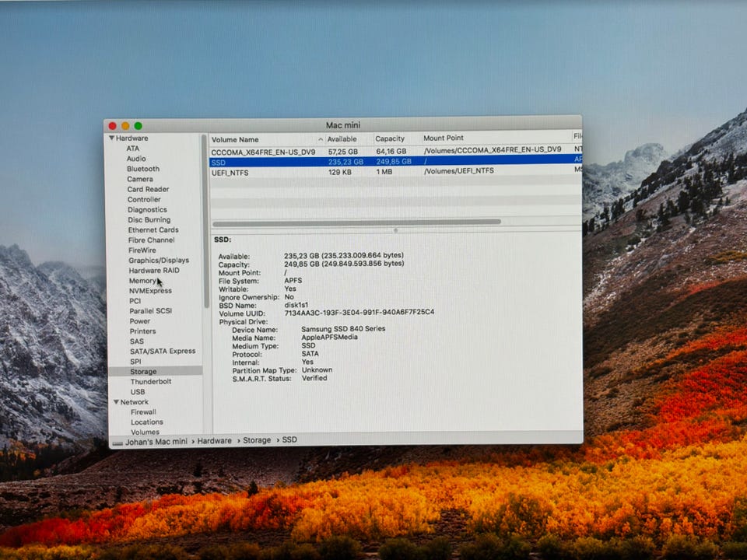Image resolution: width=747 pixels, height=560 pixels.
Task: Click the 129 KB available cell
Action: [x=340, y=172]
